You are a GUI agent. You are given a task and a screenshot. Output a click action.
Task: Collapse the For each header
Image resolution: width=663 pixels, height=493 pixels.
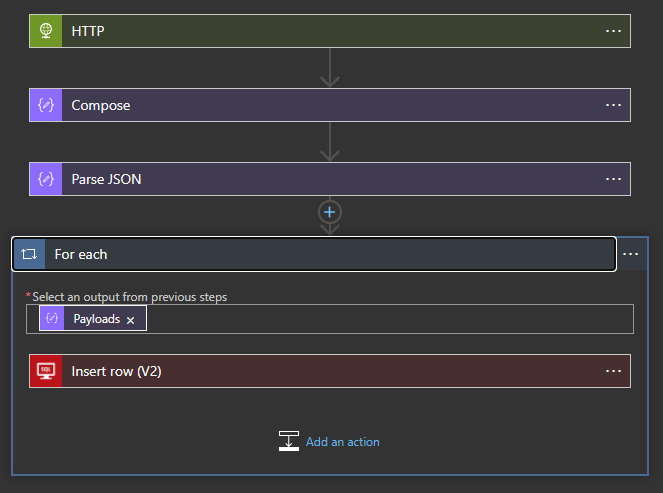pos(314,254)
